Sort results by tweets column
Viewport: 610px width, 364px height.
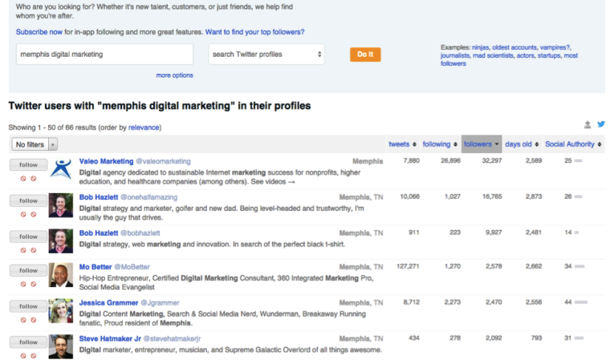(402, 144)
